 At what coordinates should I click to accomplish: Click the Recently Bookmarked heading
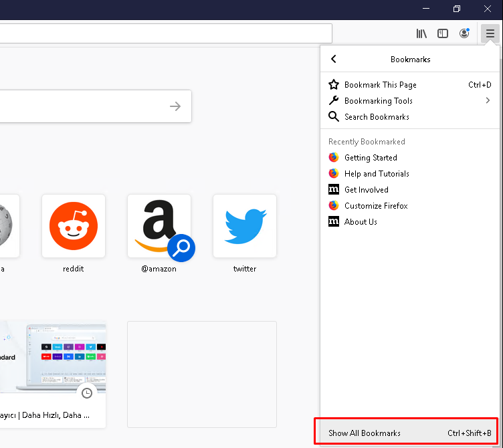[x=367, y=142]
